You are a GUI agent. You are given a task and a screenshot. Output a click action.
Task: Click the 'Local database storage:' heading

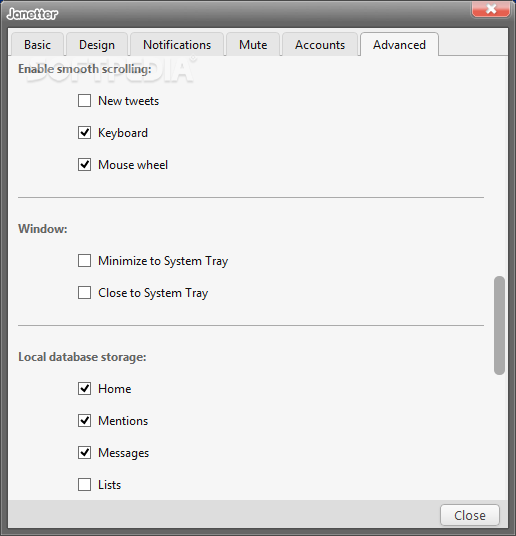[x=82, y=357]
